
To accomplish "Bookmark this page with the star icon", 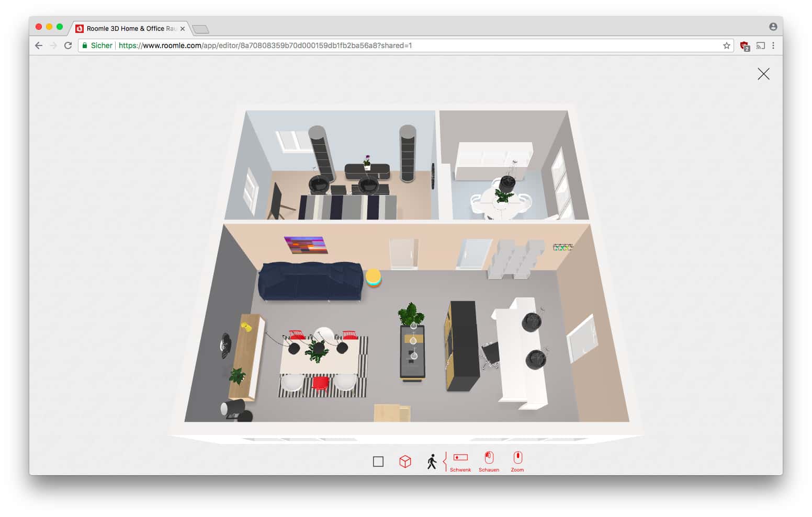I will tap(726, 45).
